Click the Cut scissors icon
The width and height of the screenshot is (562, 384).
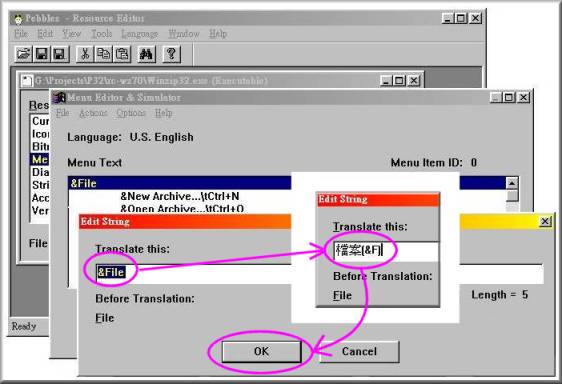click(x=85, y=54)
